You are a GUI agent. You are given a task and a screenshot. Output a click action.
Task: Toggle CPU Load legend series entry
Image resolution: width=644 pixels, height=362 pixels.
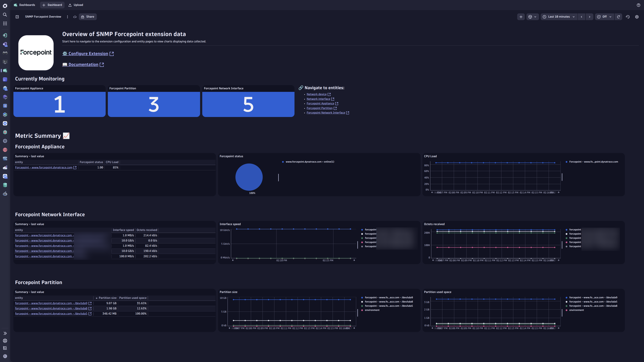(592, 162)
